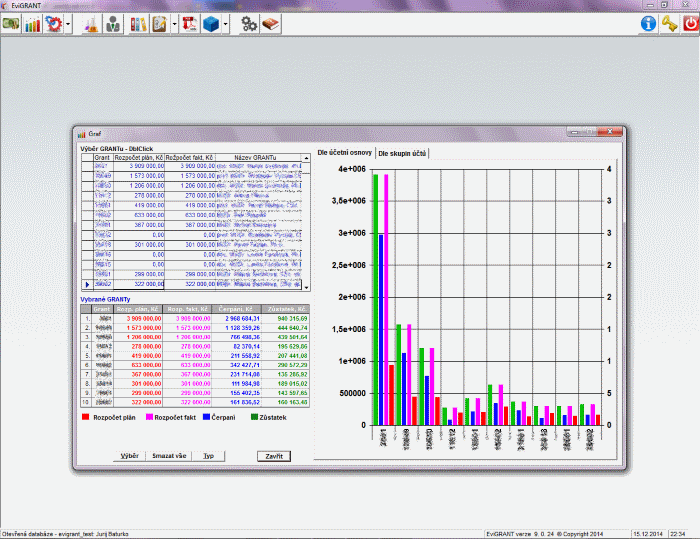Expand dropdown arrow beside blue cube icon
Viewport: 700px width, 539px height.
[227, 24]
